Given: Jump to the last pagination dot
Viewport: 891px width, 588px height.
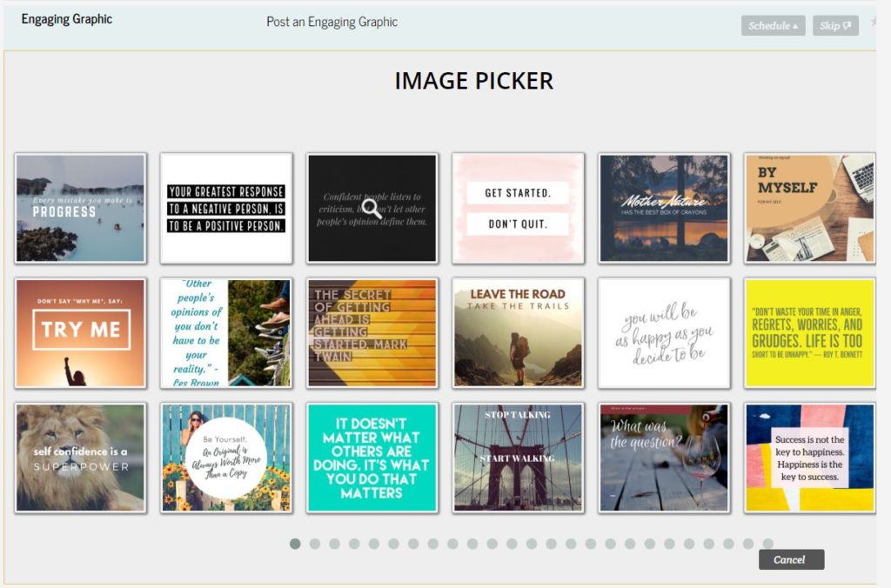Looking at the screenshot, I should pos(767,544).
